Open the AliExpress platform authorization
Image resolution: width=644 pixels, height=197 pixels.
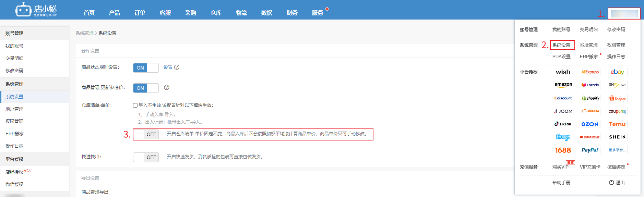pyautogui.click(x=590, y=72)
